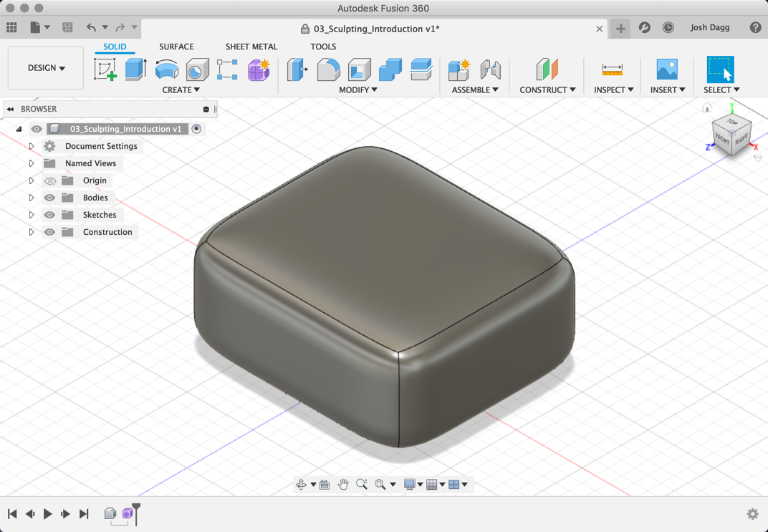Image resolution: width=768 pixels, height=532 pixels.
Task: Open the ASSEMBLE menu
Action: pyautogui.click(x=475, y=90)
